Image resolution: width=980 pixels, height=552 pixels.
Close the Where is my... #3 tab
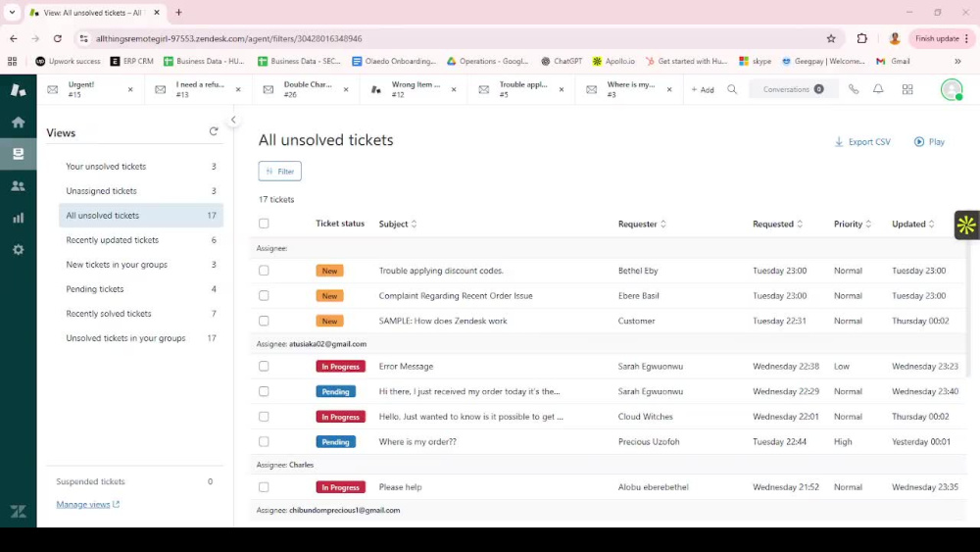point(669,89)
